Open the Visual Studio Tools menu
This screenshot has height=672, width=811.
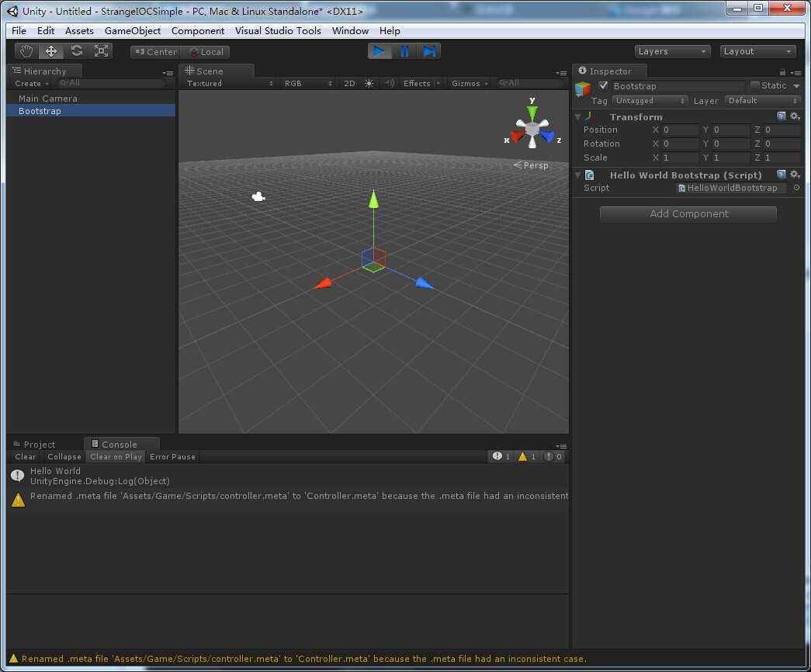coord(278,30)
